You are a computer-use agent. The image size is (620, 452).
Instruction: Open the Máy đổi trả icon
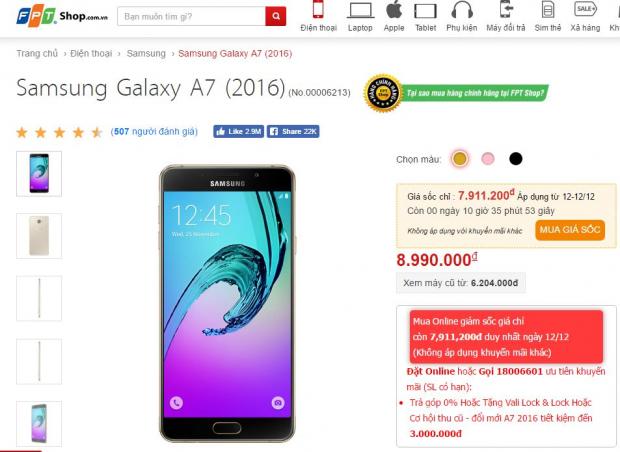506,9
